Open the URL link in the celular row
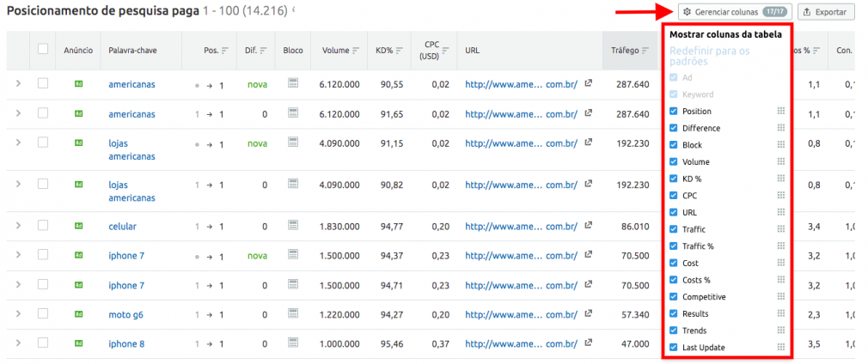Screen dimensions: 868x364 [x=521, y=227]
